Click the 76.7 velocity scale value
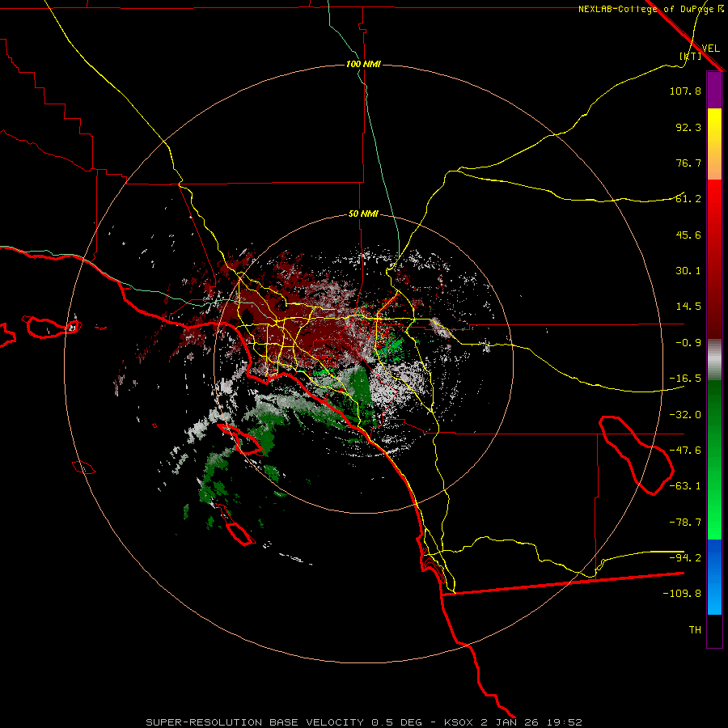Image resolution: width=728 pixels, height=728 pixels. [x=688, y=163]
